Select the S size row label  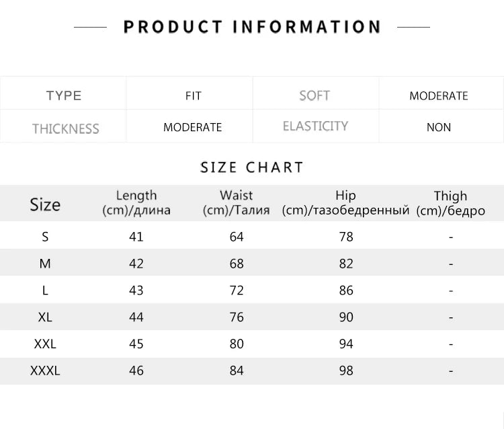pos(45,237)
